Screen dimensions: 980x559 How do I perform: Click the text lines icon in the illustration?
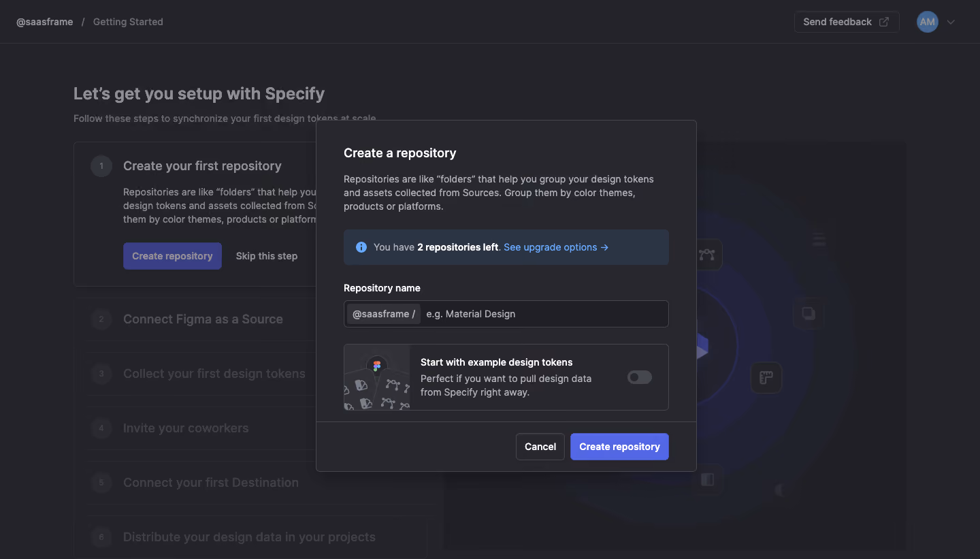(819, 239)
